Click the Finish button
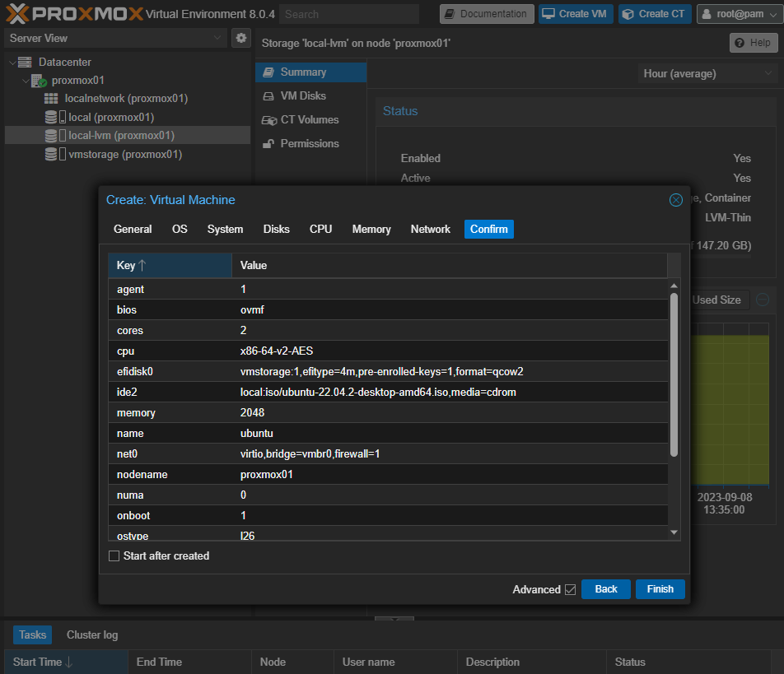 pos(660,589)
